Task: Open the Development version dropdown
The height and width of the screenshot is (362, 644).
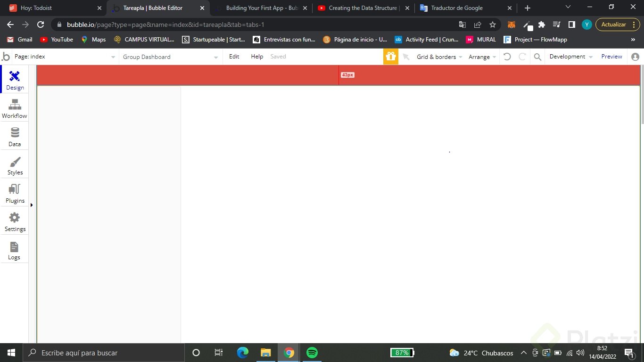Action: [x=571, y=57]
